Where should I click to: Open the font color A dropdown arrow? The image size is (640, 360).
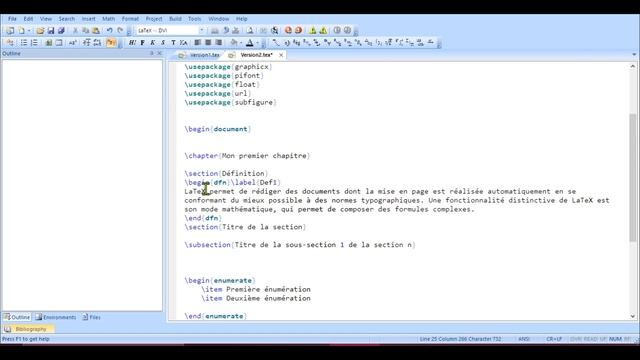[258, 42]
